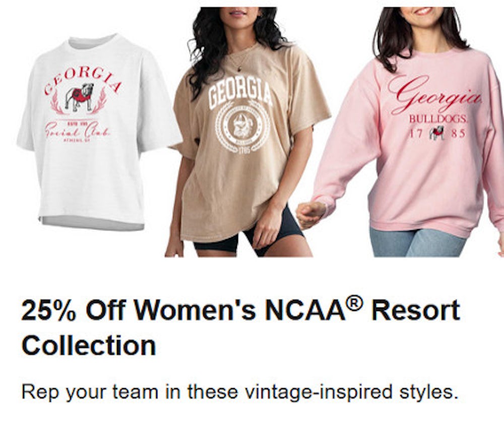504x428 pixels.
Task: Click the Rep your team description text
Action: click(x=240, y=392)
